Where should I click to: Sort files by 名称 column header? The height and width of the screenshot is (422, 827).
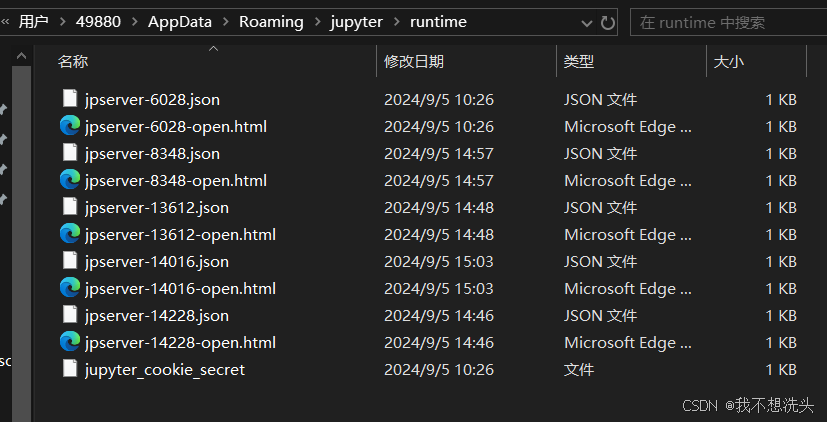tap(73, 62)
